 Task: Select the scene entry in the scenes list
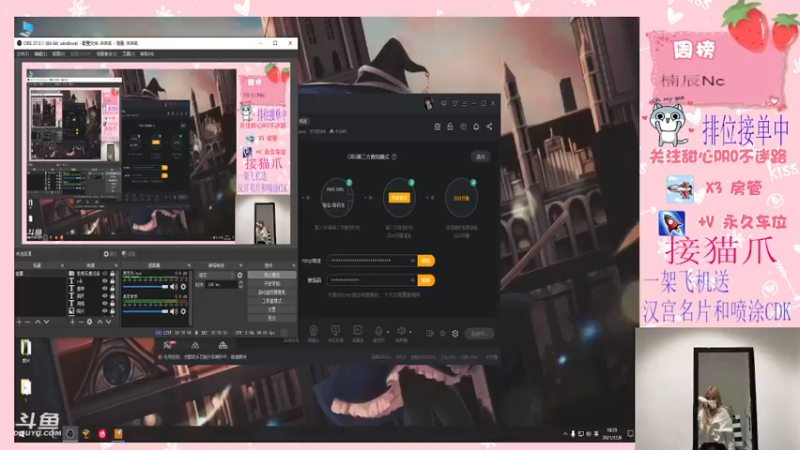[41, 273]
